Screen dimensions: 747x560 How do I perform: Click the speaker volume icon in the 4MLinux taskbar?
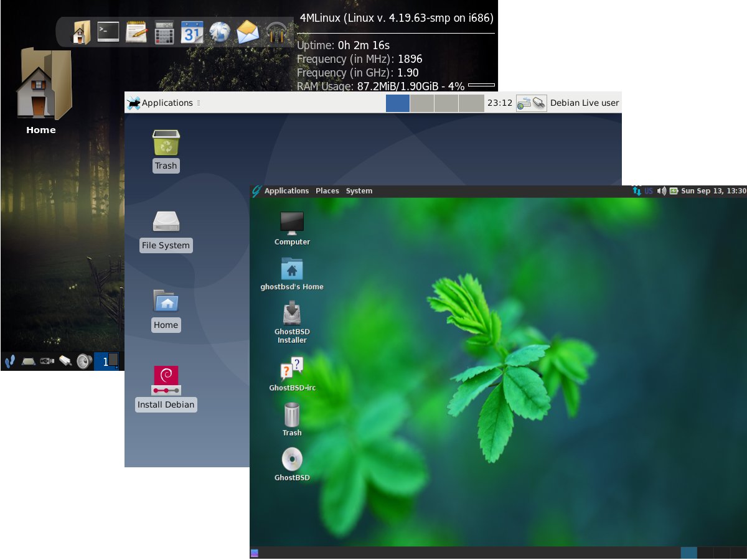click(x=84, y=361)
